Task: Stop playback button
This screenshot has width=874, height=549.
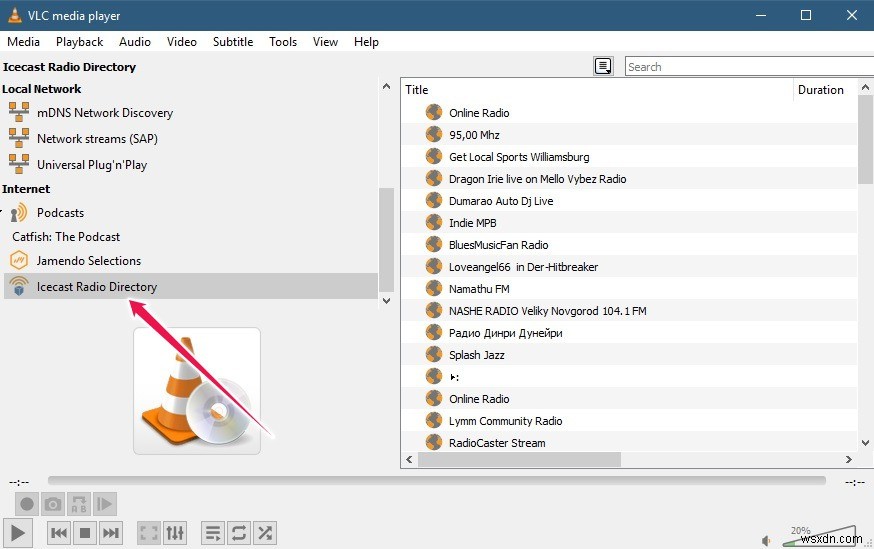Action: coord(85,533)
